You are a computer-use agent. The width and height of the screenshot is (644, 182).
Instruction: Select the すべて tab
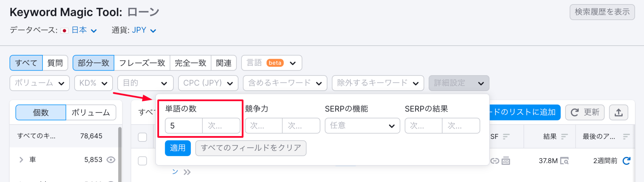coord(26,63)
